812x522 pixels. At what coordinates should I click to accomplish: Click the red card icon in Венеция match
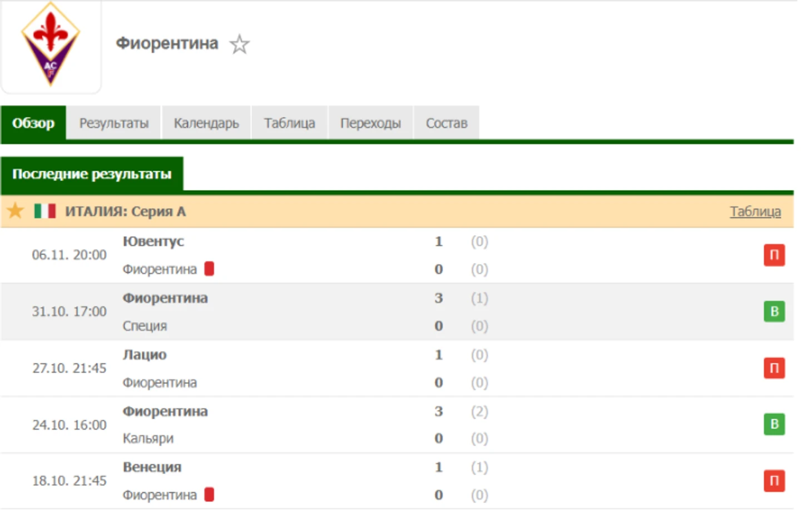pos(209,494)
